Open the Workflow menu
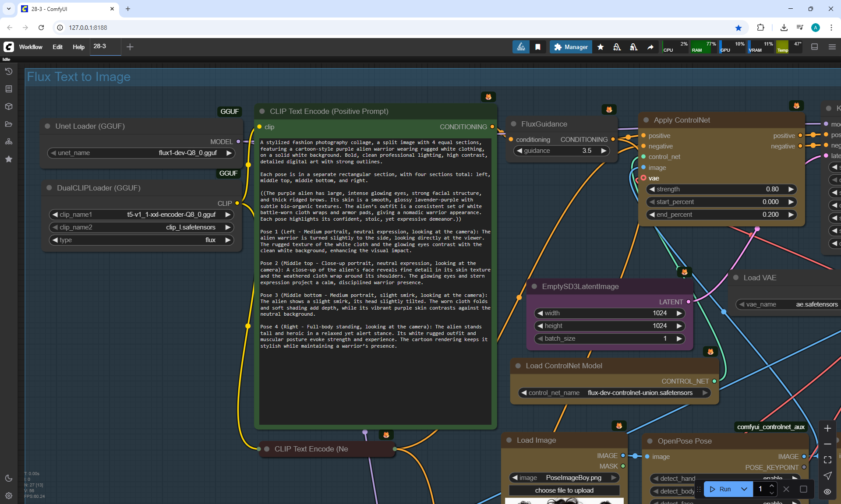Screen dimensions: 841x504 [31, 47]
